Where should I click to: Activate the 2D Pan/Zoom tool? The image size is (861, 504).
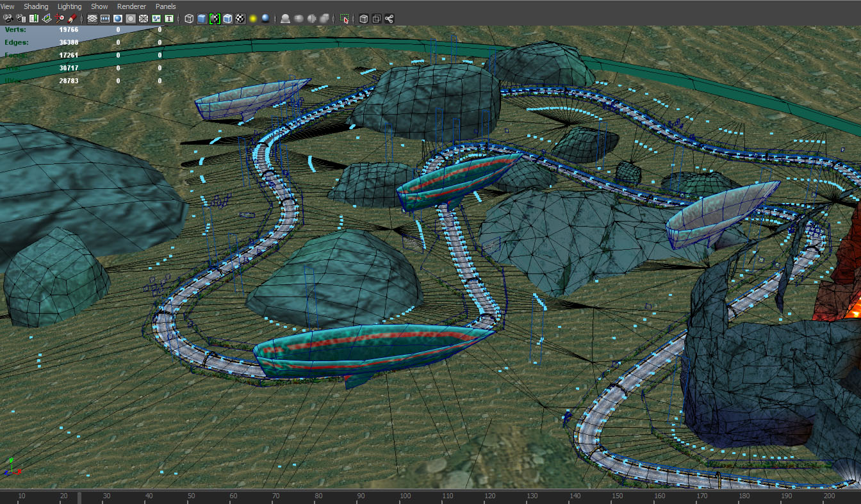(60, 19)
